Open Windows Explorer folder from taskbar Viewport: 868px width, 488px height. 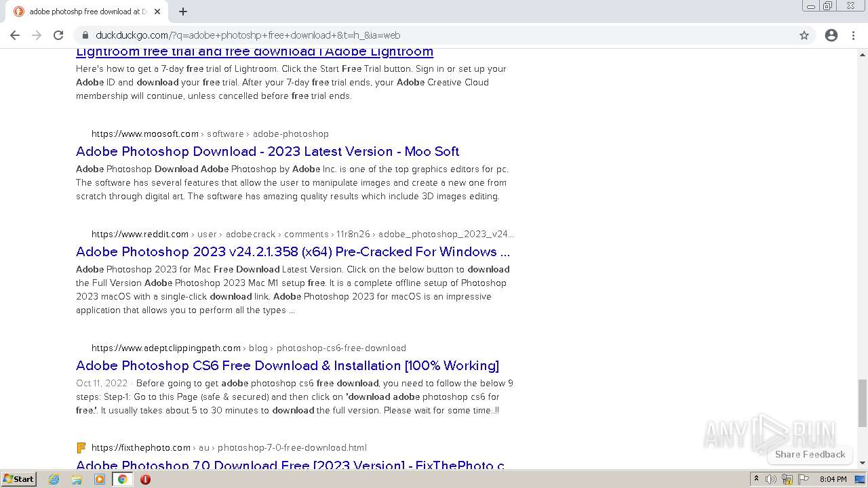pyautogui.click(x=77, y=479)
